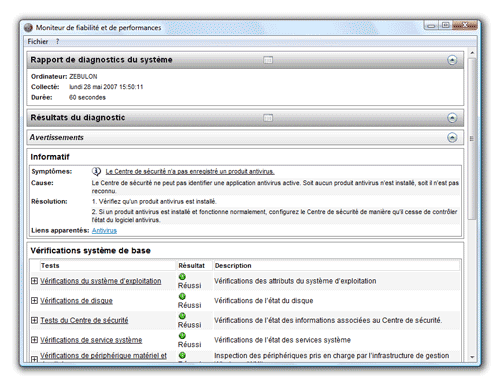This screenshot has height=387, width=500.
Task: Open the Fichier menu
Action: (38, 42)
